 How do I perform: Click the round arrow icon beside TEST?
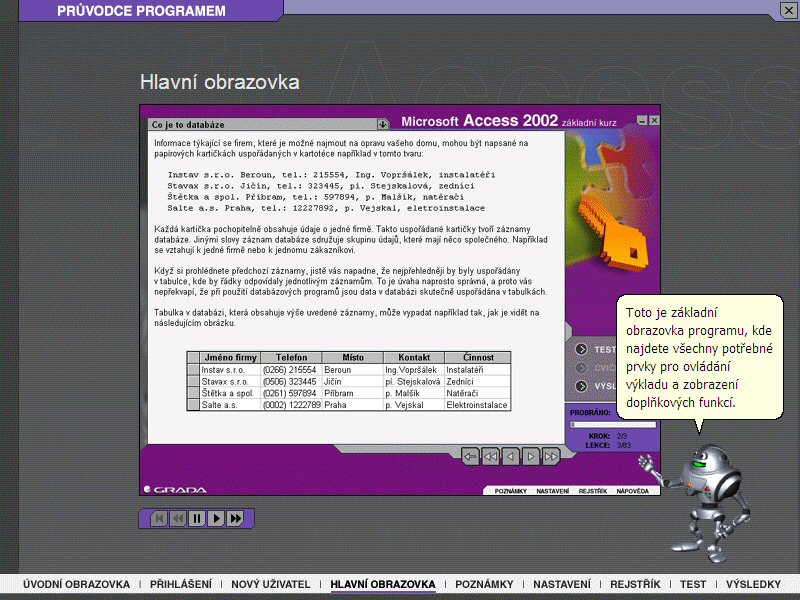click(x=581, y=349)
